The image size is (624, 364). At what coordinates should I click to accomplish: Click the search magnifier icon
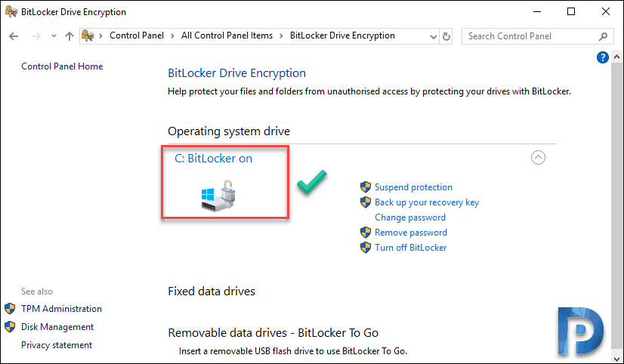[x=603, y=36]
